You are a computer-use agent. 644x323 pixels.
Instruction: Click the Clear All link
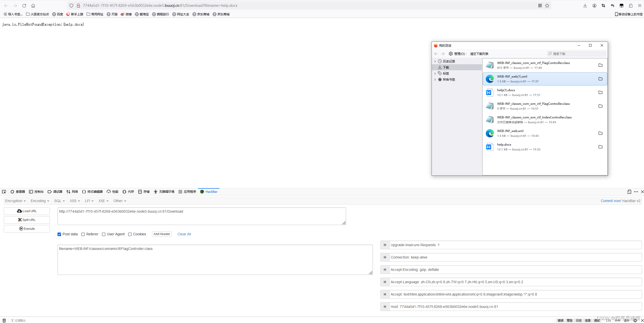pyautogui.click(x=184, y=234)
